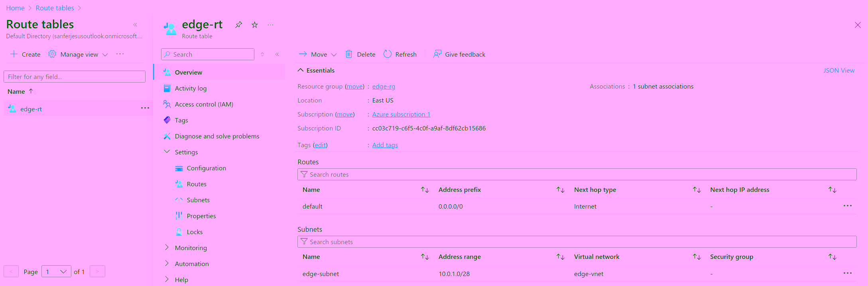The image size is (868, 286).
Task: Focus the Search subnets field
Action: [x=577, y=242]
